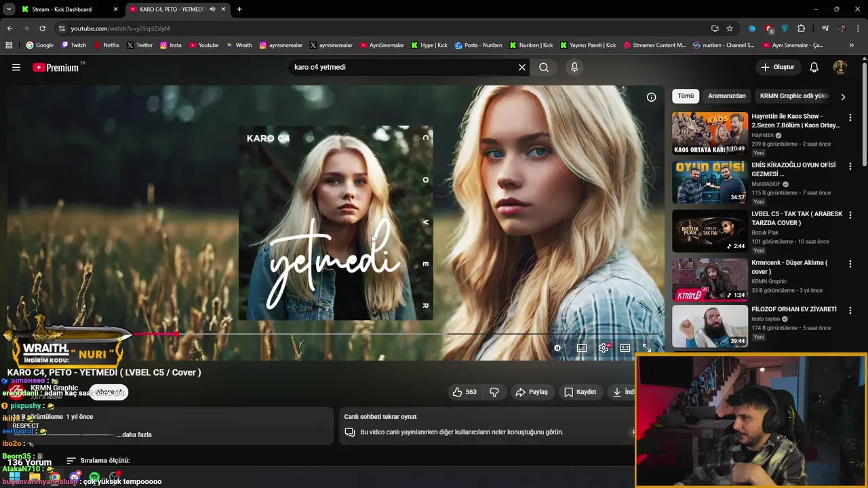Viewport: 868px width, 488px height.
Task: Show the video info card icon
Action: click(651, 97)
